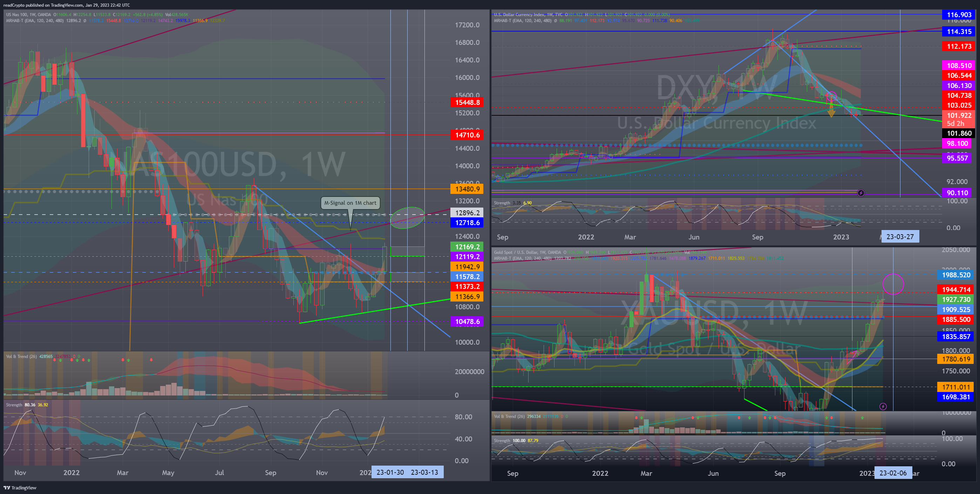Click white 12896.2 label on the NAS100 price axis
Image resolution: width=980 pixels, height=494 pixels.
467,213
